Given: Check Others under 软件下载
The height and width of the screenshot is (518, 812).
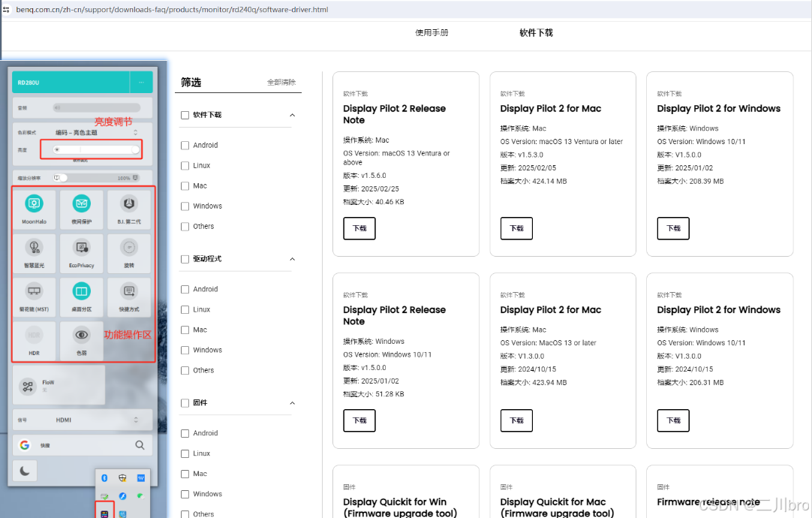Looking at the screenshot, I should (185, 227).
